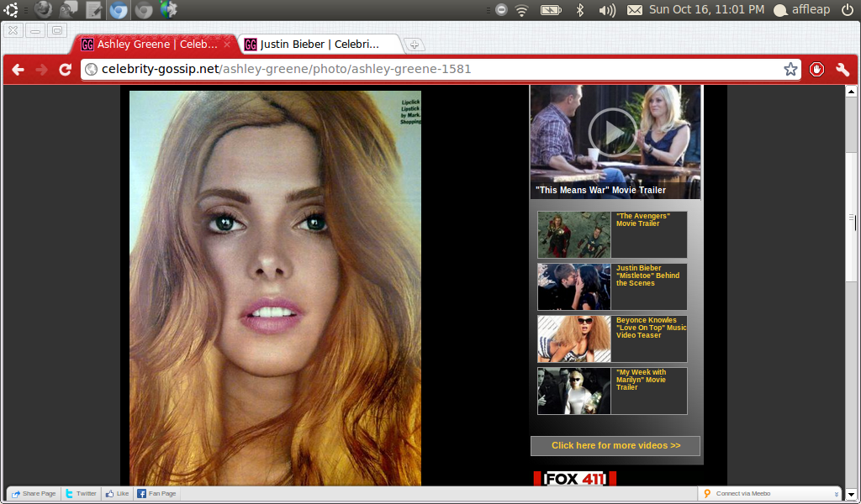861x504 pixels.
Task: Open the mail envelope messaging menu
Action: [634, 9]
